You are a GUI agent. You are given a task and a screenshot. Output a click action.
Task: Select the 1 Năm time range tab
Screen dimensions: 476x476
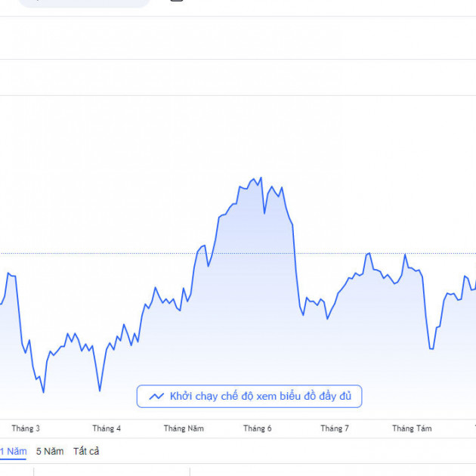coord(13,451)
